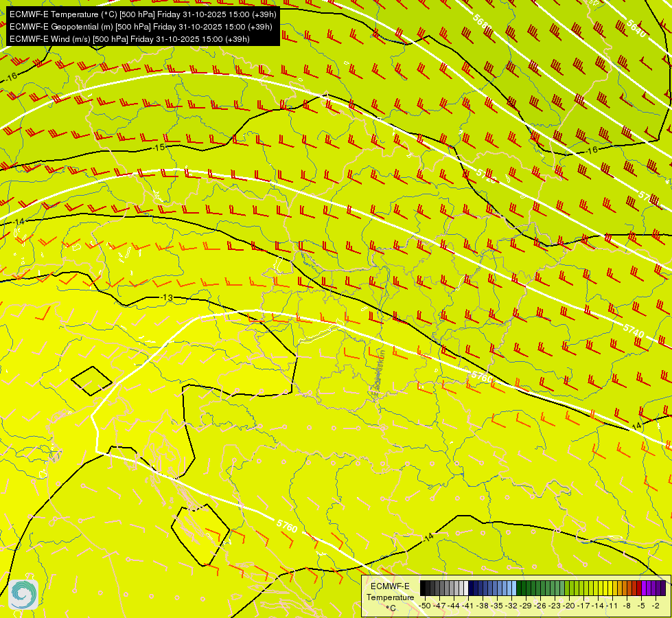
Task: Click the -2 value on the legend
Action: point(656,606)
